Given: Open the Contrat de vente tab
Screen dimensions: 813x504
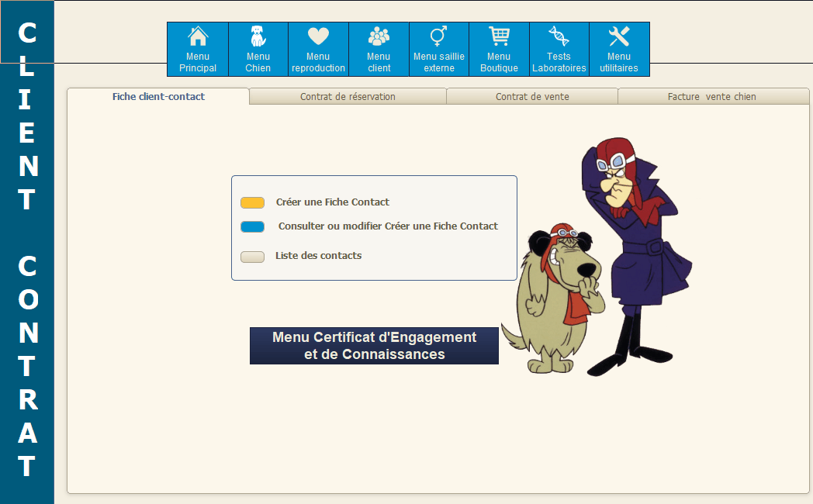Looking at the screenshot, I should pyautogui.click(x=532, y=97).
